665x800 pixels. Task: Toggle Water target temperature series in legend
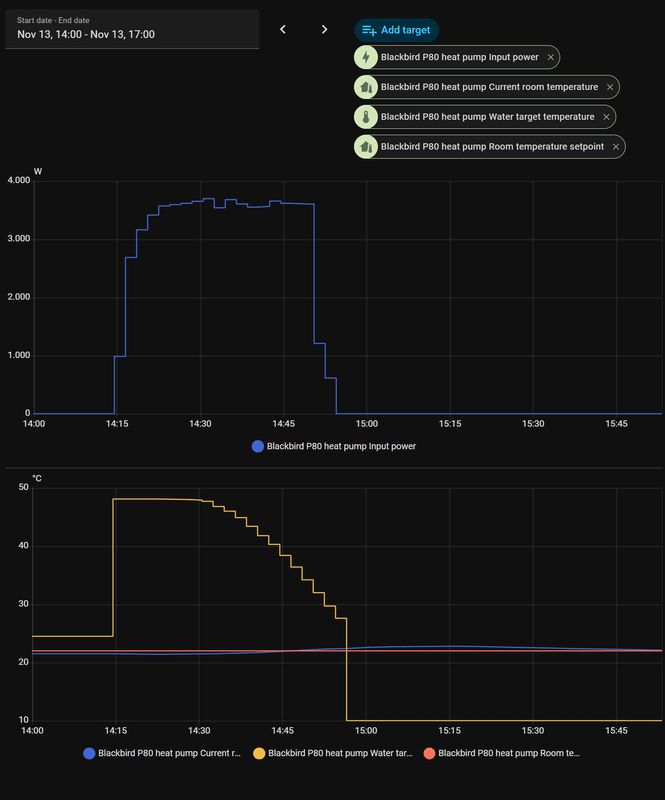tap(333, 754)
